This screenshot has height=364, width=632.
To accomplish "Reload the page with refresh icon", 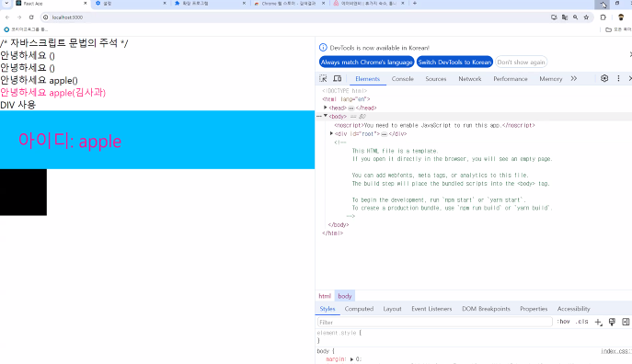I will click(31, 17).
